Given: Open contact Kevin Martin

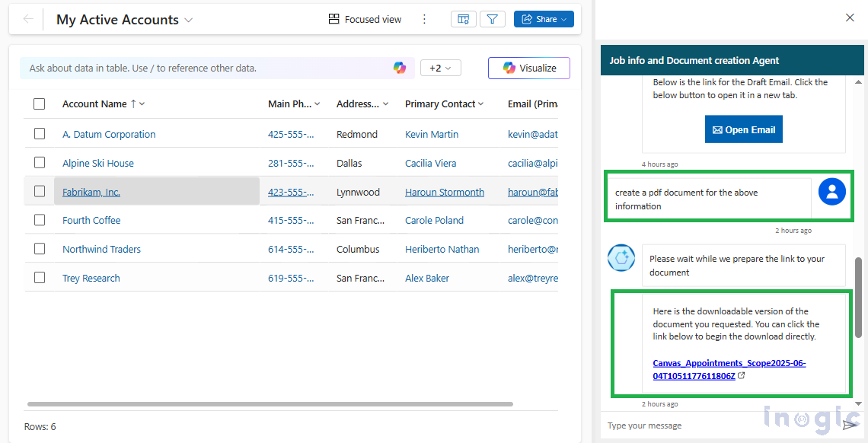Looking at the screenshot, I should coord(432,135).
